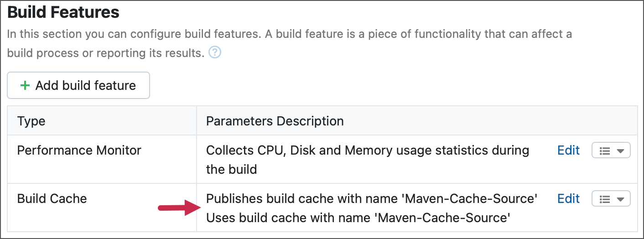Click the red arrow pointing at Build Cache
Viewport: 644px width, 239px height.
(x=177, y=209)
